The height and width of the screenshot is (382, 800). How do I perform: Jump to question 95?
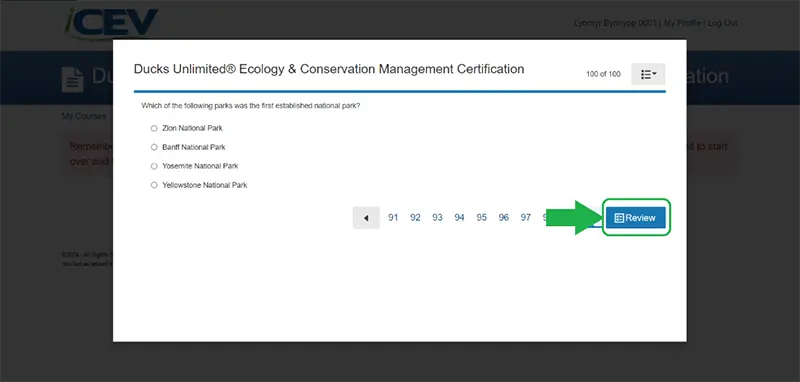[482, 218]
